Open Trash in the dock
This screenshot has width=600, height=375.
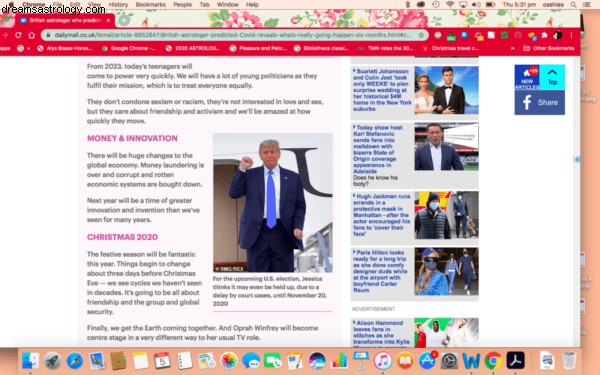569,361
